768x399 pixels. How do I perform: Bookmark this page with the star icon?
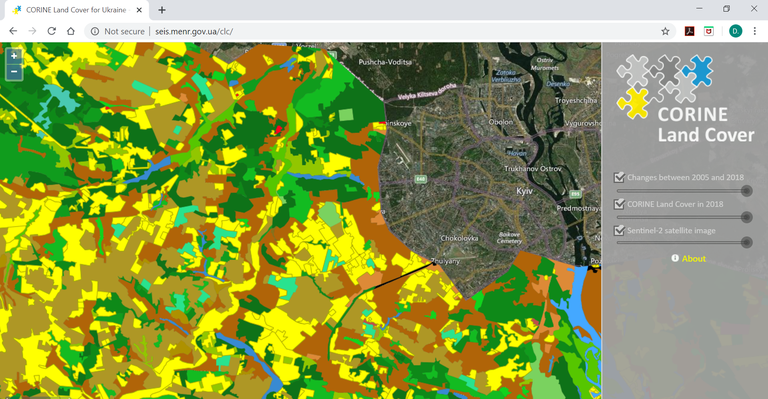coord(665,31)
